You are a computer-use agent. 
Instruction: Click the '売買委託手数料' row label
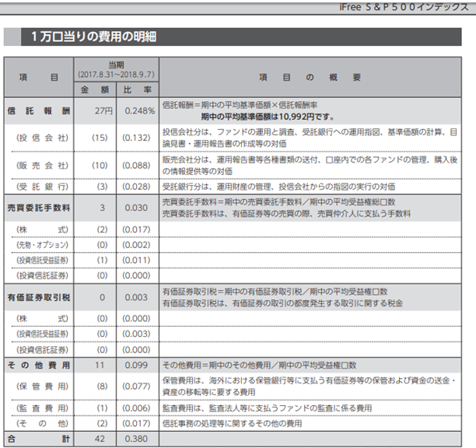point(39,208)
